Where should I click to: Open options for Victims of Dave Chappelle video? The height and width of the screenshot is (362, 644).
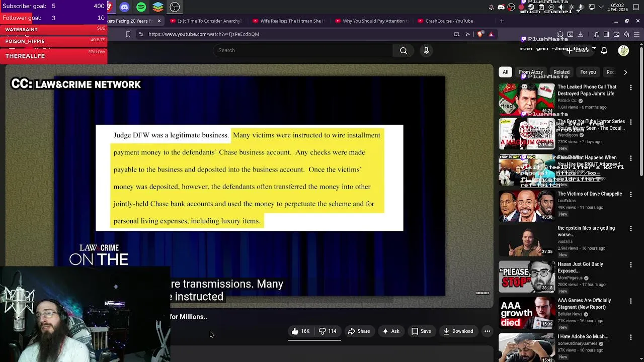(631, 195)
